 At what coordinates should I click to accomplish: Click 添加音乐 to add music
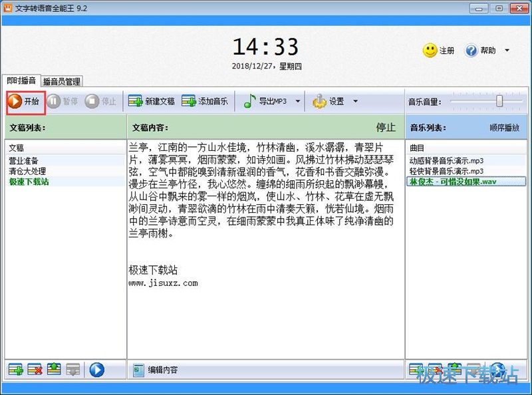pyautogui.click(x=205, y=101)
